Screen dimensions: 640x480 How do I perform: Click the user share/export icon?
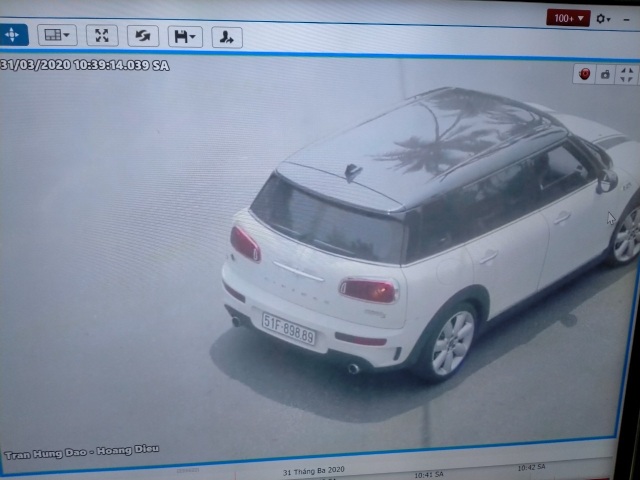tap(226, 38)
